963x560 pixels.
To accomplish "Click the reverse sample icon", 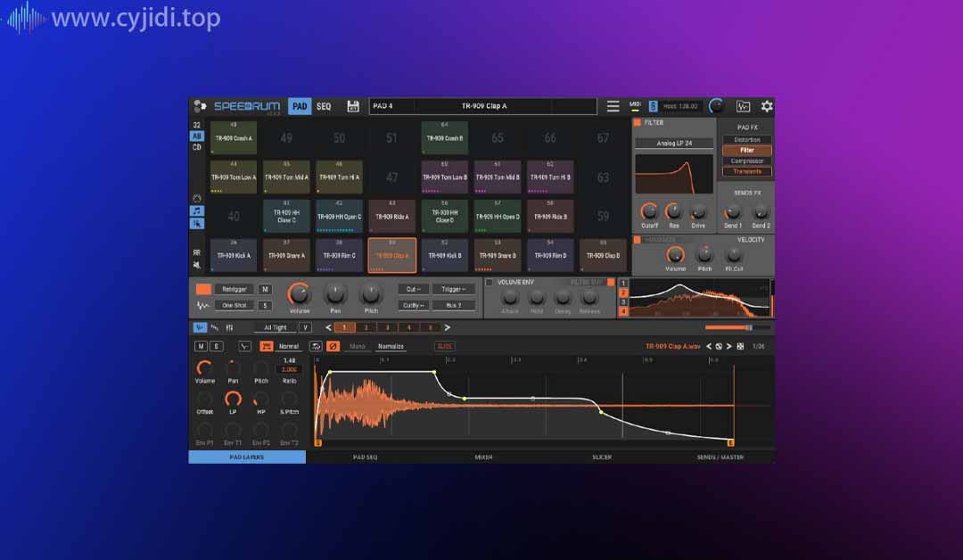I will pos(316,346).
